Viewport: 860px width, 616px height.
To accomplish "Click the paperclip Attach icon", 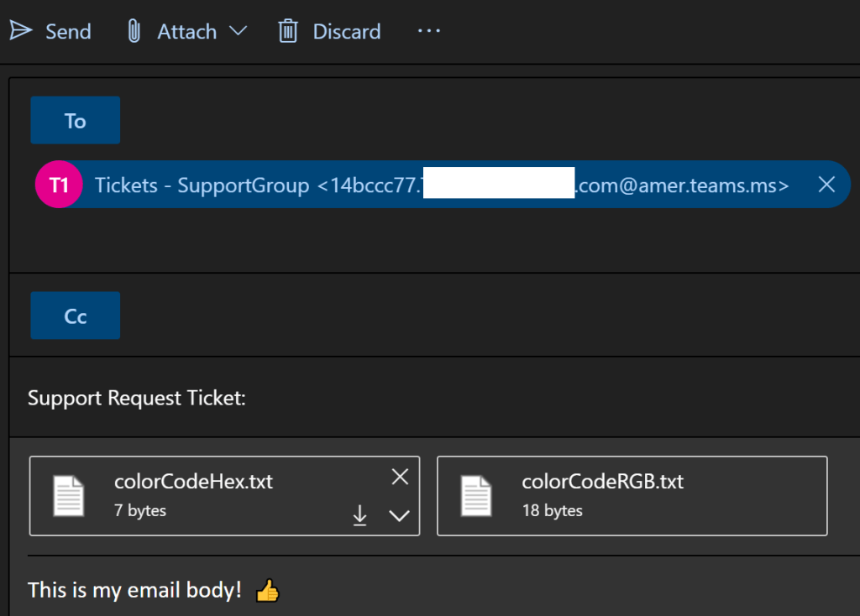I will [134, 31].
